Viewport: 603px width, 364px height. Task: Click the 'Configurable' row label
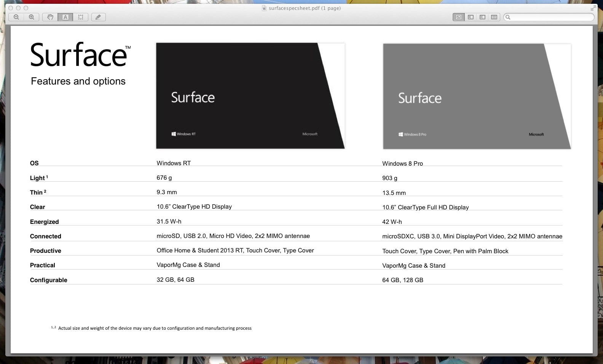coord(48,280)
